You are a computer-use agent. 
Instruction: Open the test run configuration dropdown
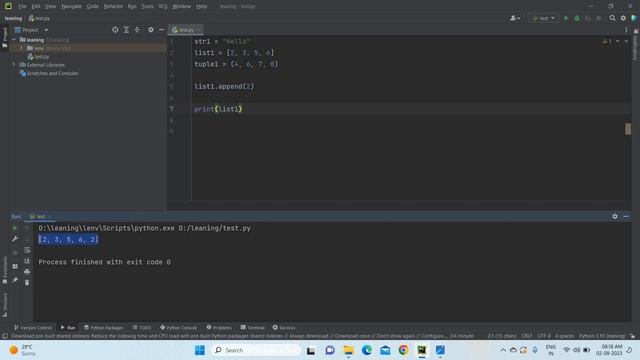[x=543, y=18]
